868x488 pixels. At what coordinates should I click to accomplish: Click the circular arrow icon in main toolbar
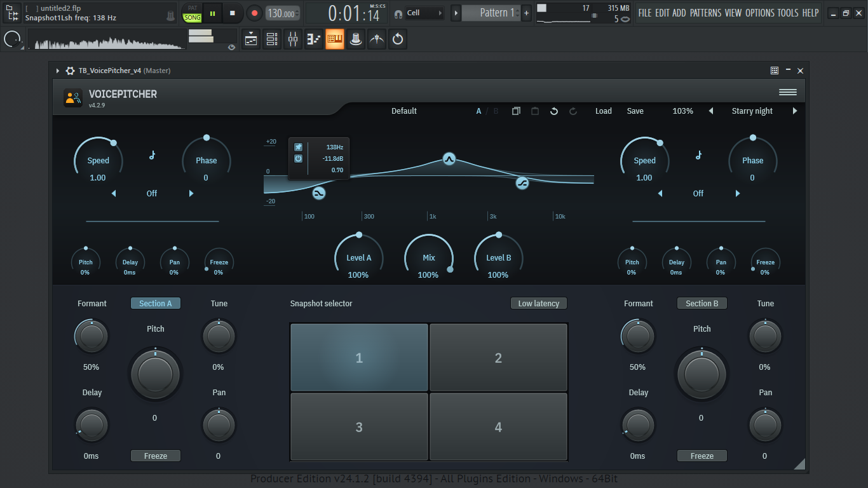coord(398,39)
